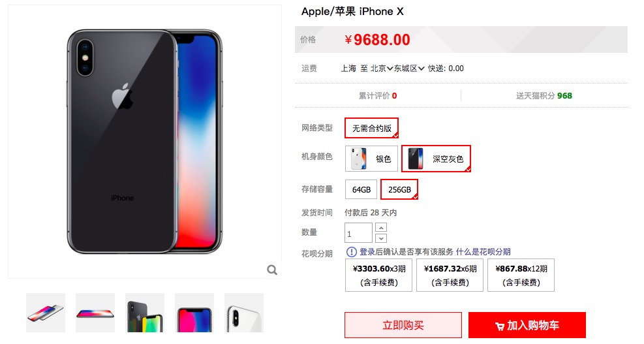
Task: Select the 3期 installment plan option
Action: [378, 275]
